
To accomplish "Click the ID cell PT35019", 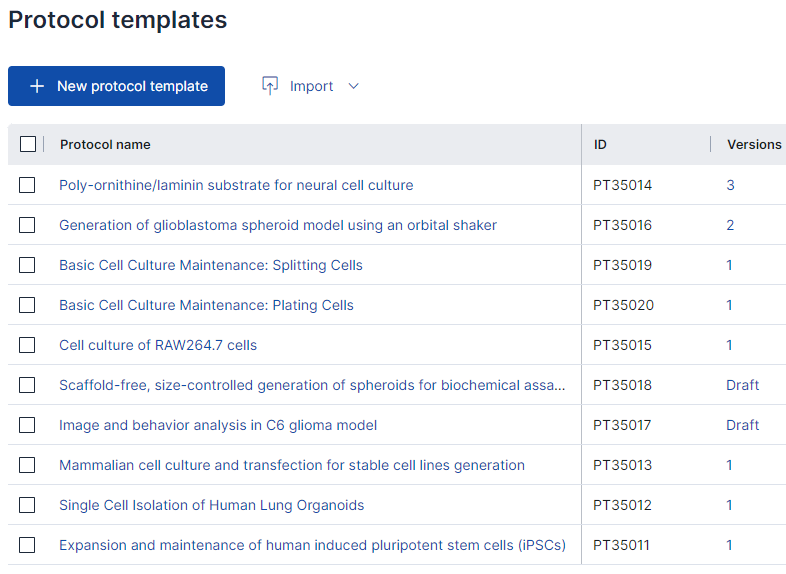I will click(623, 265).
